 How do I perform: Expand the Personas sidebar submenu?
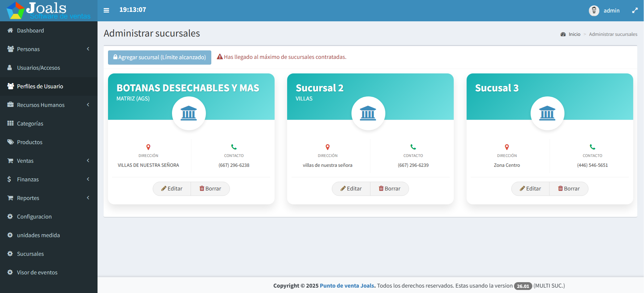pyautogui.click(x=49, y=49)
